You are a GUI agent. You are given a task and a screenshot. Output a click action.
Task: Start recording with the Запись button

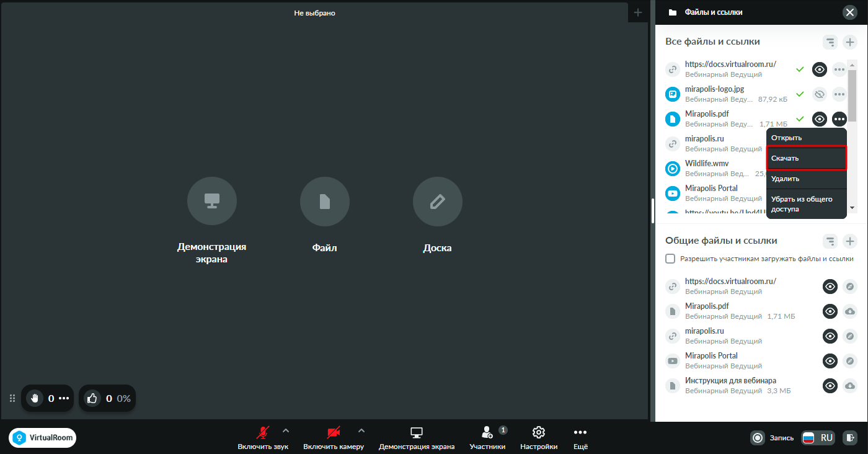pos(772,438)
